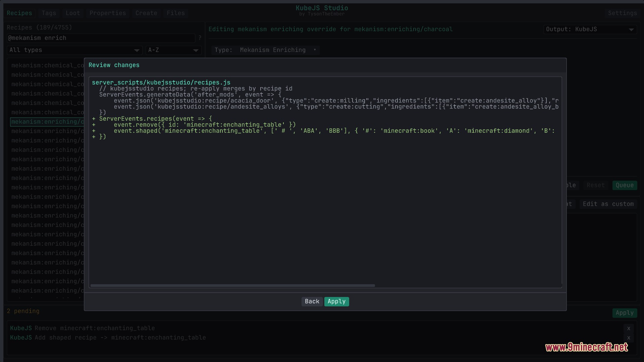Go Back from Review changes dialog
Viewport: 644px width, 362px height.
pos(312,301)
